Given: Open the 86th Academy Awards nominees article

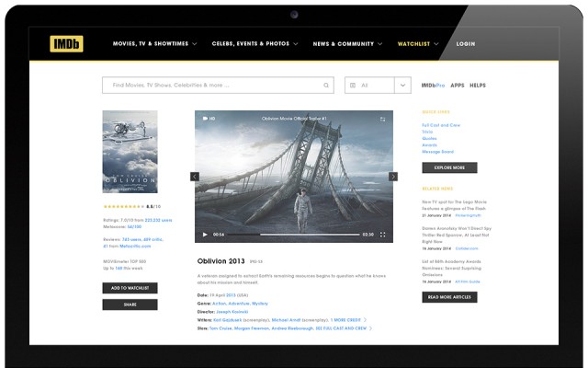Looking at the screenshot, I should click(451, 268).
